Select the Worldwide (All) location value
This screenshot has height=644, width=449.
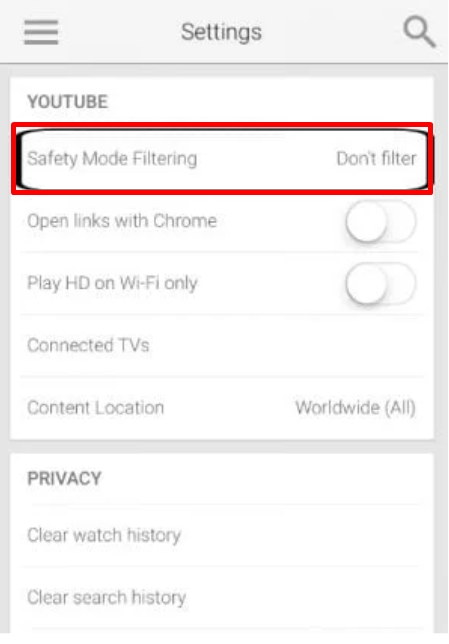356,408
